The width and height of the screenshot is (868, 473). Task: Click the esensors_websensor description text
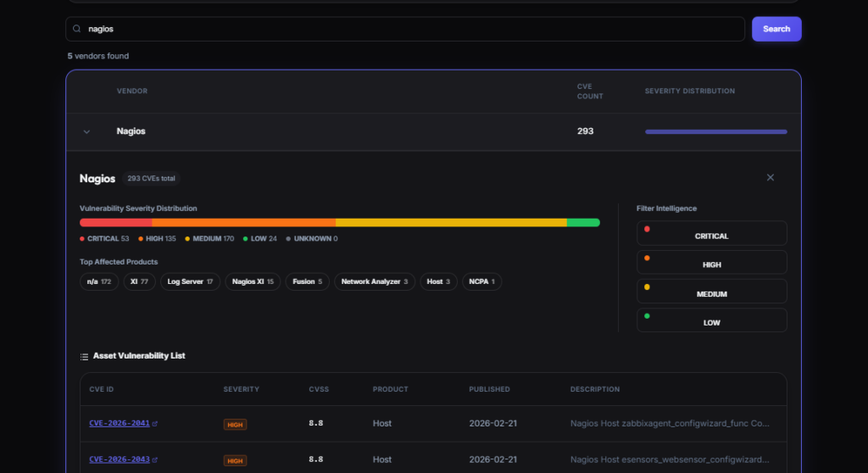[670, 459]
